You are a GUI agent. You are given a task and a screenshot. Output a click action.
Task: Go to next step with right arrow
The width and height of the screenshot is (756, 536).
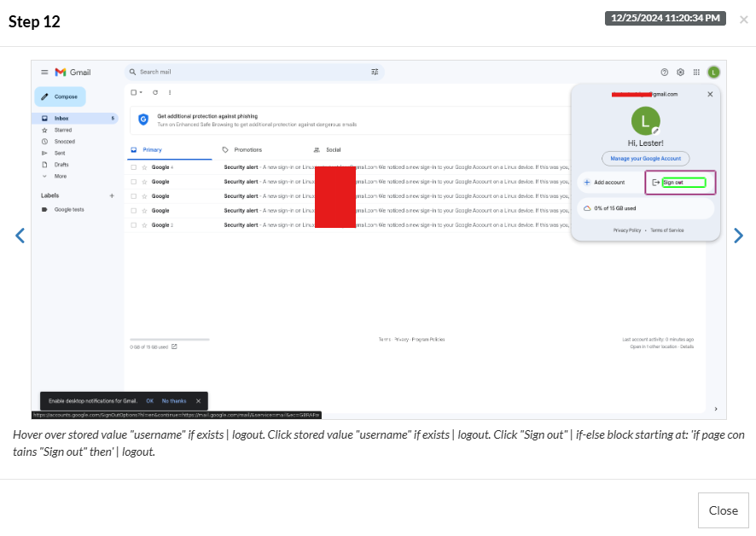(739, 236)
